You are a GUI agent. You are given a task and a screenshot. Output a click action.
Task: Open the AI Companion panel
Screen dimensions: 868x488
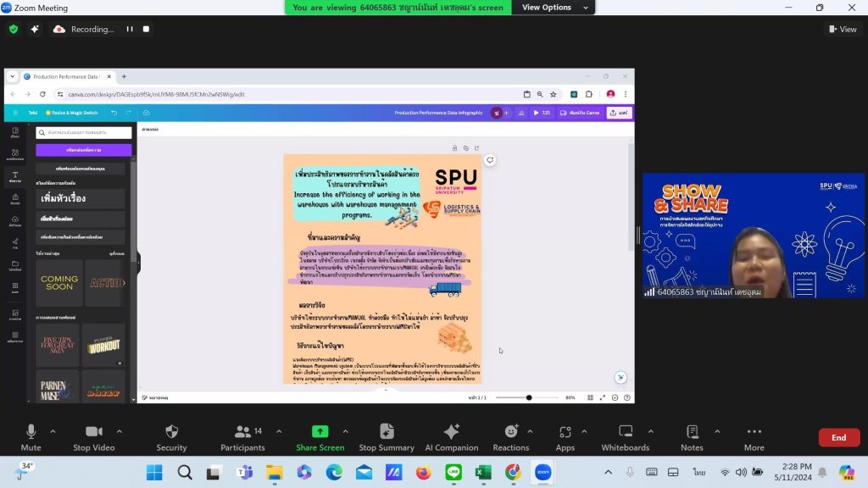(x=451, y=437)
